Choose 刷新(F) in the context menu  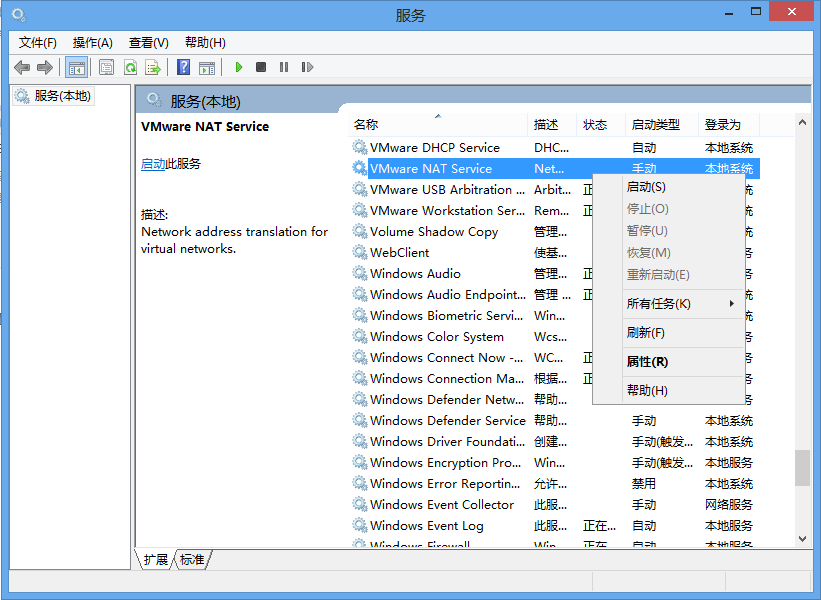click(x=668, y=333)
